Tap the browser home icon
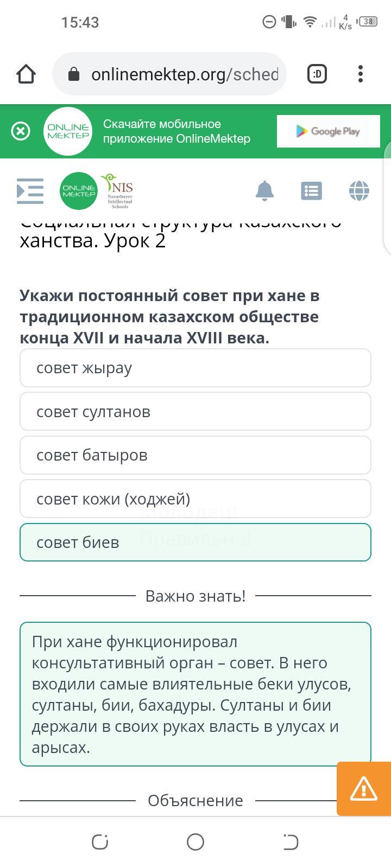 point(26,74)
